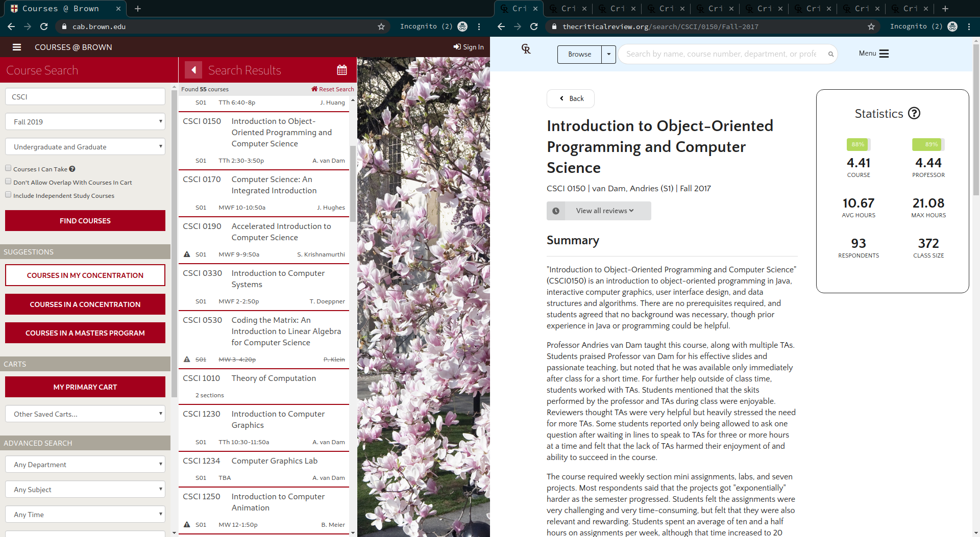Open MY PRIMARY CART
980x537 pixels.
(x=85, y=387)
